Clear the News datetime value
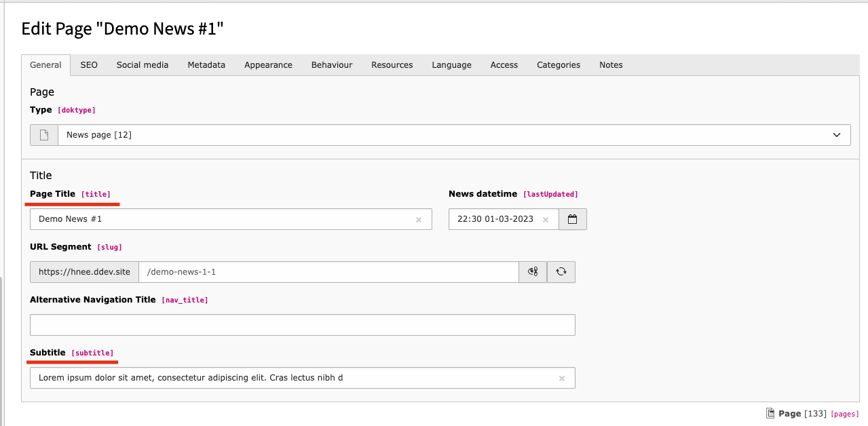 coord(546,220)
